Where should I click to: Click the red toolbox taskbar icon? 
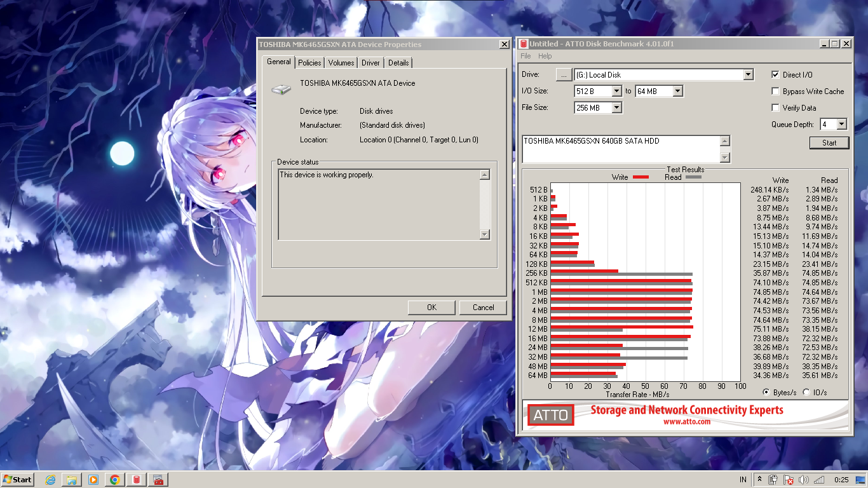point(158,480)
